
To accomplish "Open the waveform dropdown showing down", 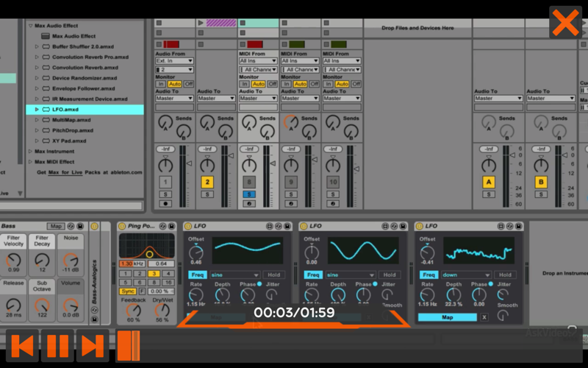I will click(x=466, y=275).
